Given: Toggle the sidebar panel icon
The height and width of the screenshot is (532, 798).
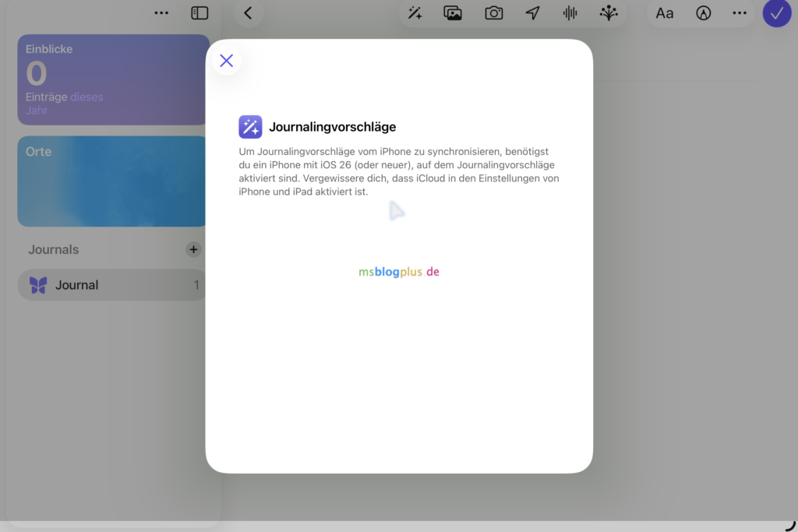Looking at the screenshot, I should tap(199, 13).
